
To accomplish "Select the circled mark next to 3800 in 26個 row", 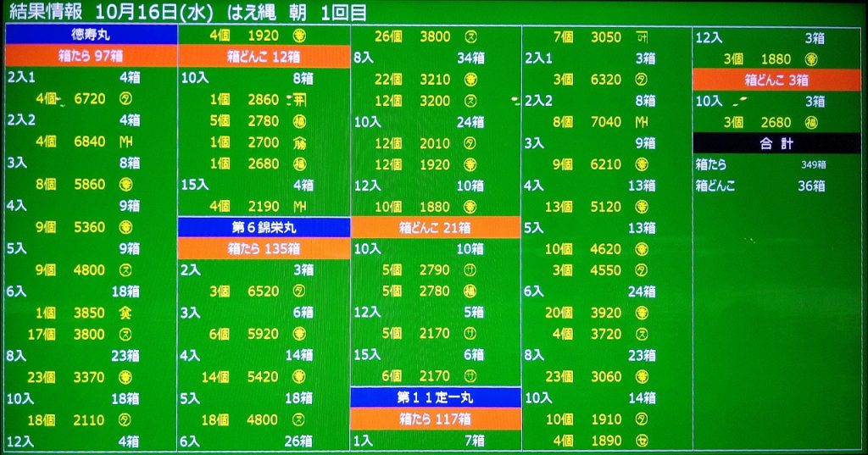I will 470,36.
